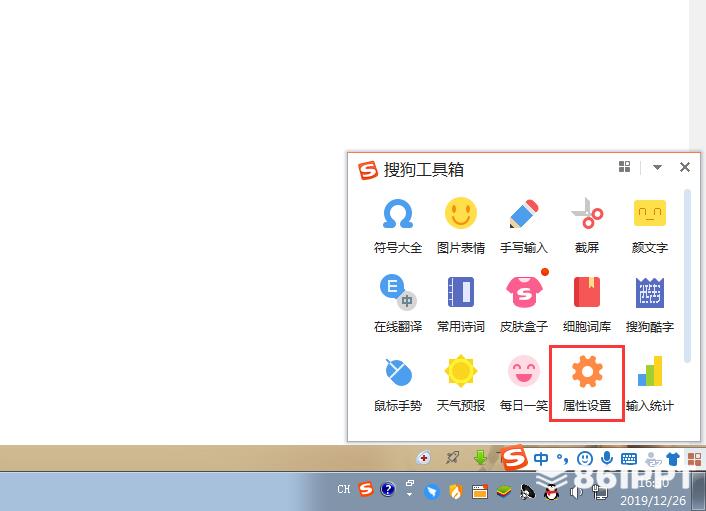Open skin shirt icon on input bar
706x511 pixels.
673,459
